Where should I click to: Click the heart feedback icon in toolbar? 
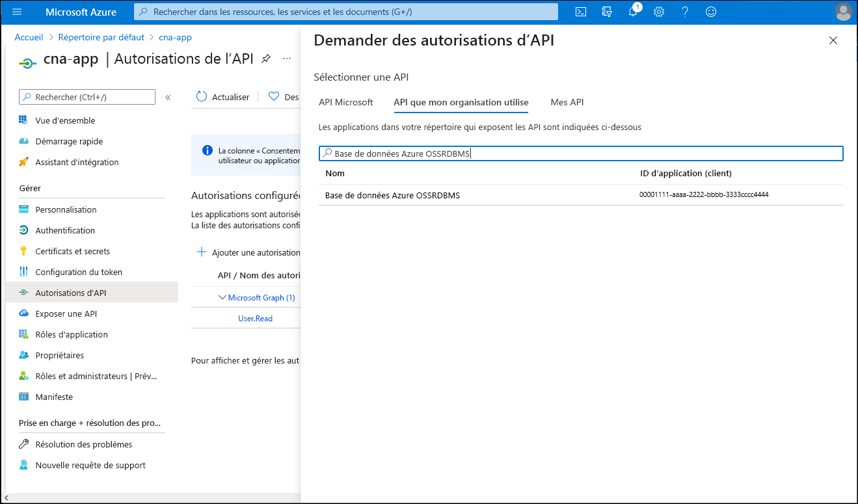[x=273, y=96]
